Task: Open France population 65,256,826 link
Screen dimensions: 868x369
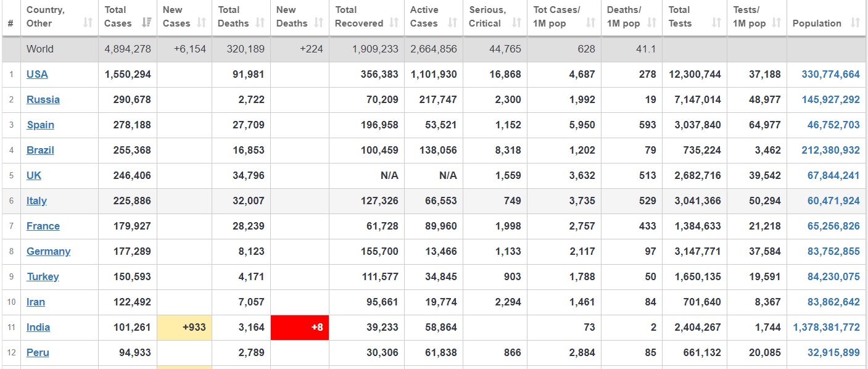Action: pos(833,226)
